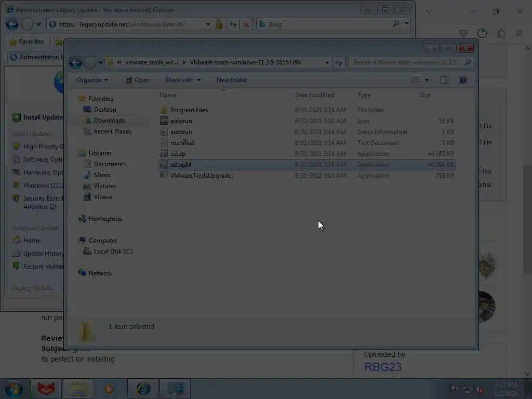Open Windows Media Player taskbar icon

(109, 389)
